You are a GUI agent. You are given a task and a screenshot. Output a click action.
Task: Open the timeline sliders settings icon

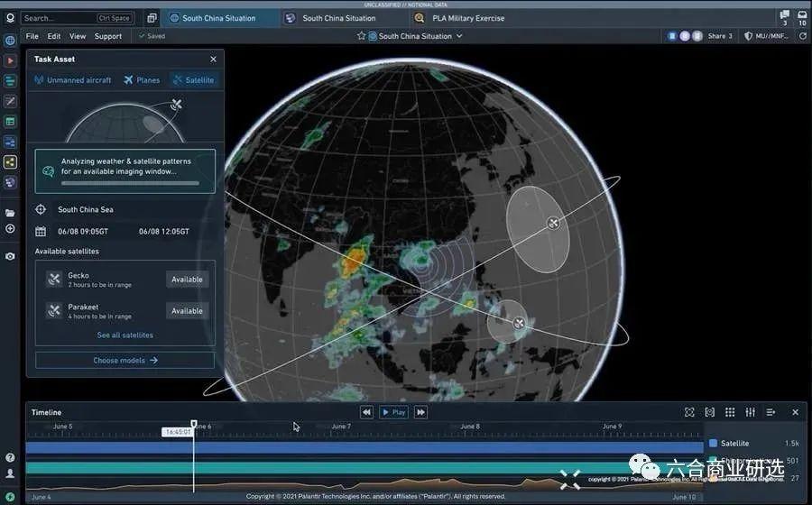click(x=750, y=412)
